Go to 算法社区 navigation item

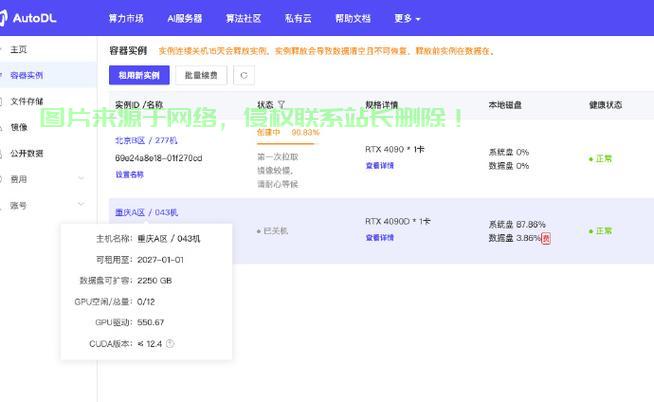(243, 18)
